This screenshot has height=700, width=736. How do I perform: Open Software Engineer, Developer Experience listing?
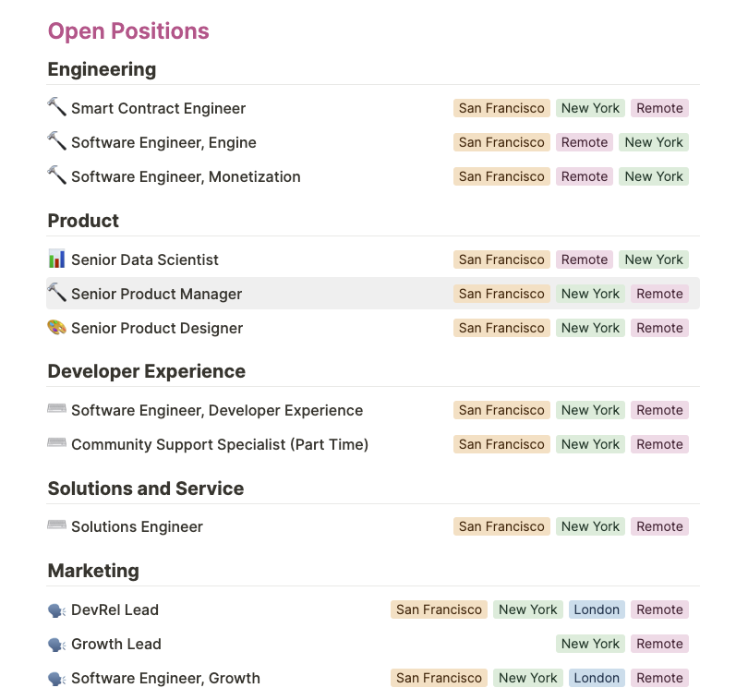click(x=217, y=410)
